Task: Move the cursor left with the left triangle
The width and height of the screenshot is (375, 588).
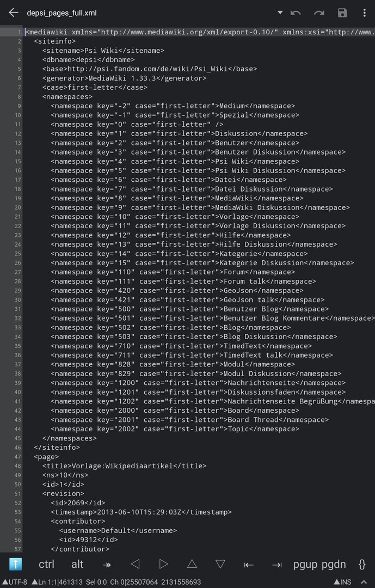Action: pyautogui.click(x=135, y=563)
